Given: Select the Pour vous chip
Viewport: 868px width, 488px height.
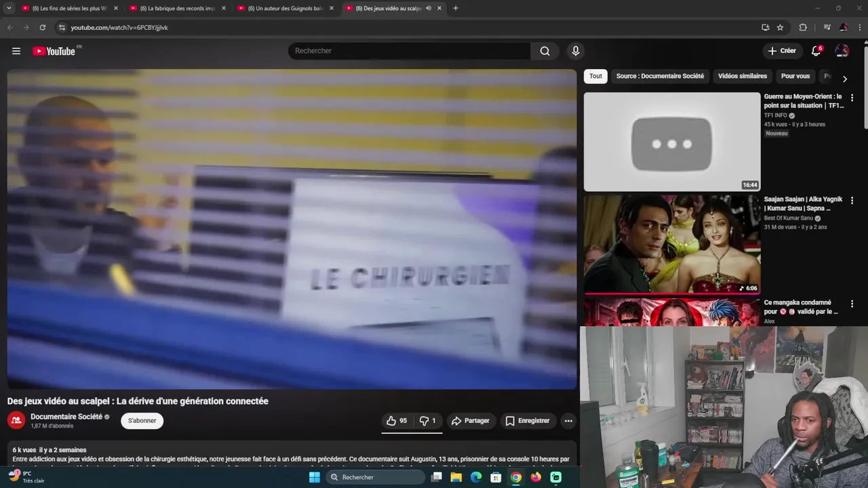Looking at the screenshot, I should 795,76.
